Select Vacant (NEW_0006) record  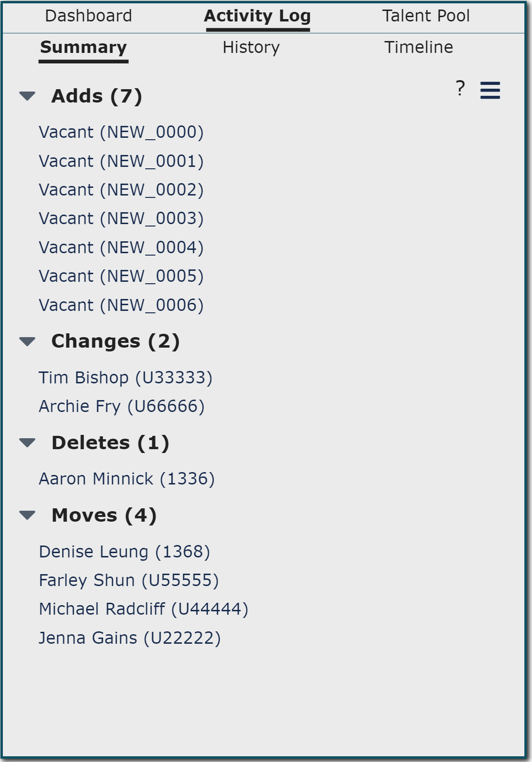pos(121,305)
